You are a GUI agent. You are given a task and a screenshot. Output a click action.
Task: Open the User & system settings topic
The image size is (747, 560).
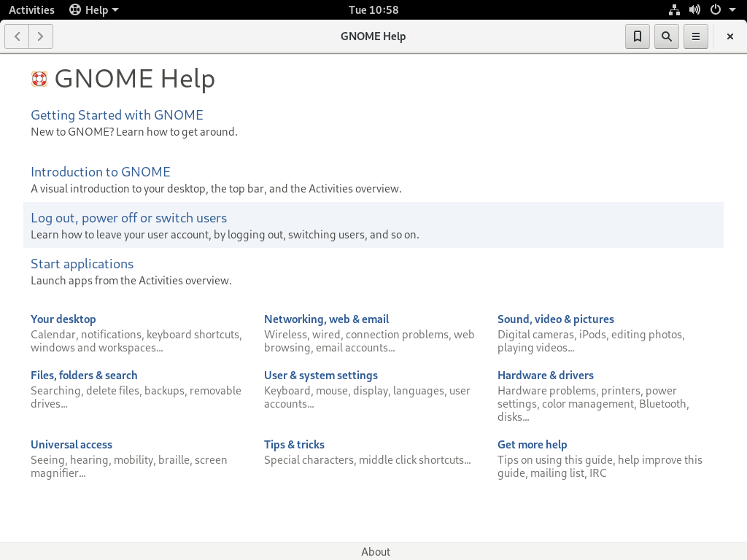point(321,376)
